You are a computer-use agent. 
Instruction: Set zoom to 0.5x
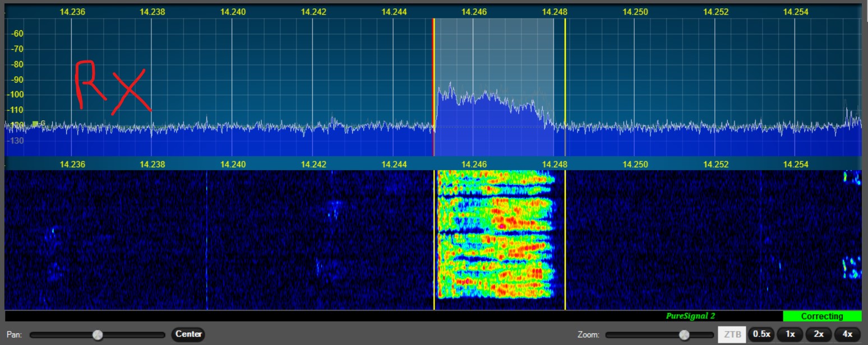coord(761,334)
